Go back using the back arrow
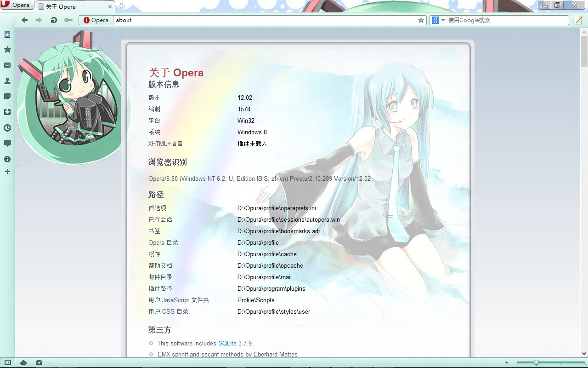 [x=25, y=20]
